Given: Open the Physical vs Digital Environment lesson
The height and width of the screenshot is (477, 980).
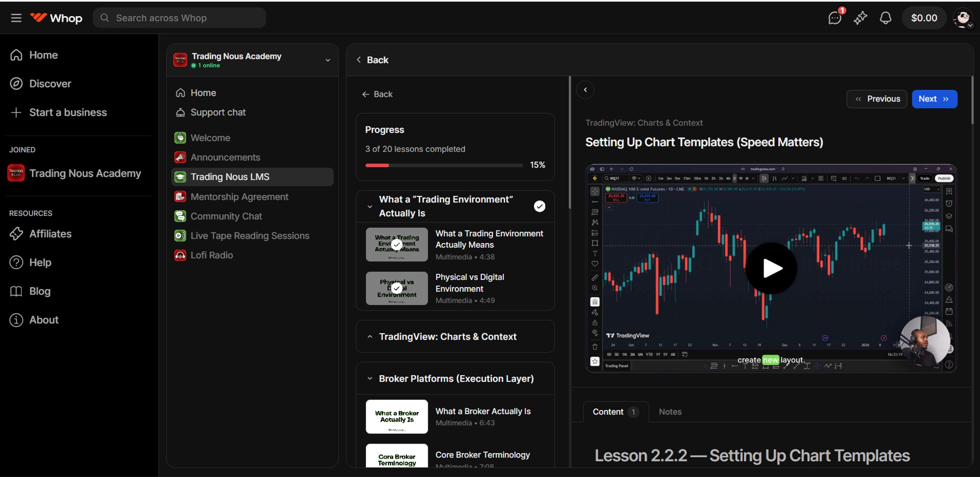Looking at the screenshot, I should [455, 288].
